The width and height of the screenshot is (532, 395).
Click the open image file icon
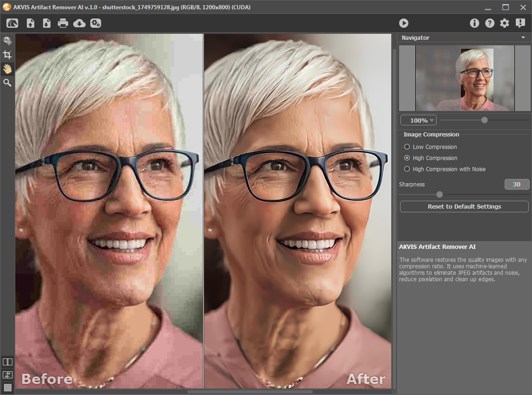coord(31,23)
